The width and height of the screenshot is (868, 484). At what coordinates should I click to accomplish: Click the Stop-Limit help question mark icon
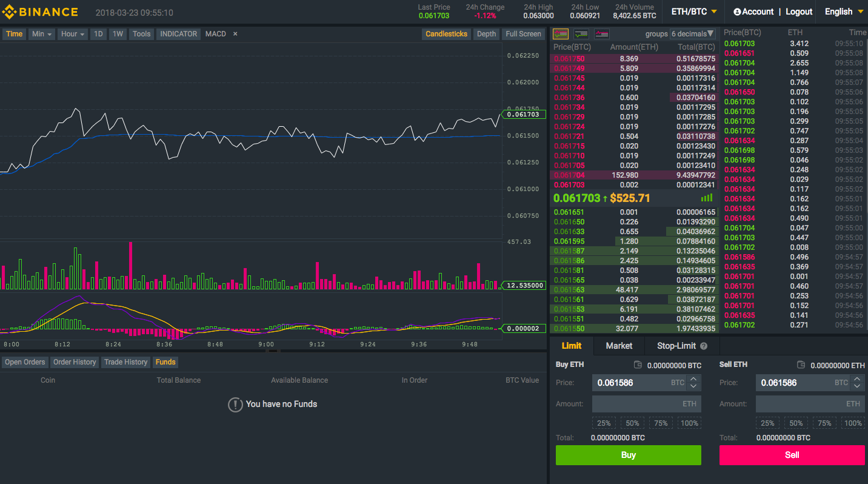704,346
